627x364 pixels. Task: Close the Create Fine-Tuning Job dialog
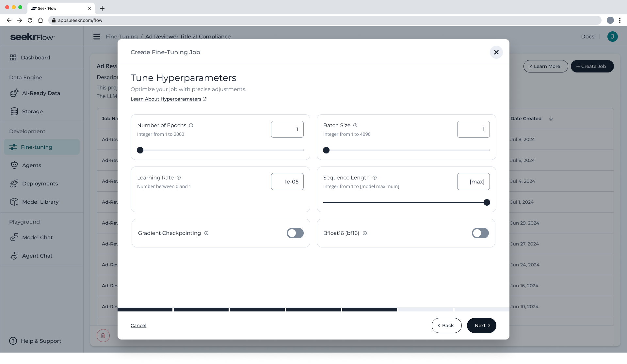[496, 52]
